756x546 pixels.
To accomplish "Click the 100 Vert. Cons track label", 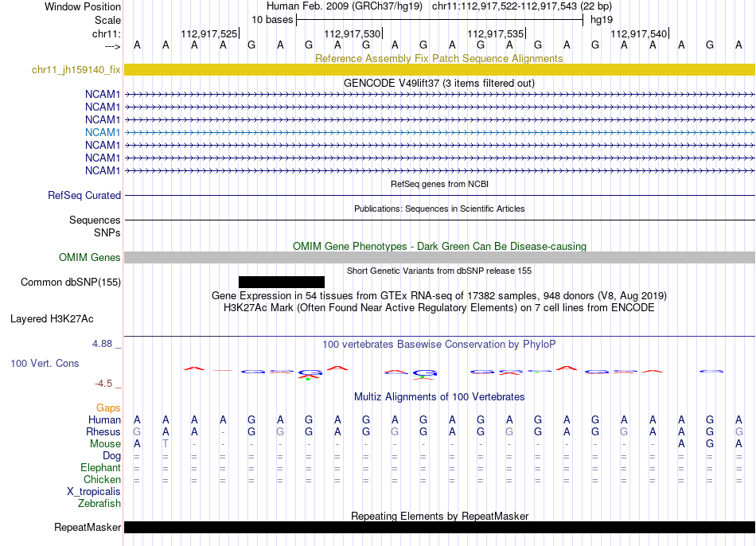I will pyautogui.click(x=45, y=363).
